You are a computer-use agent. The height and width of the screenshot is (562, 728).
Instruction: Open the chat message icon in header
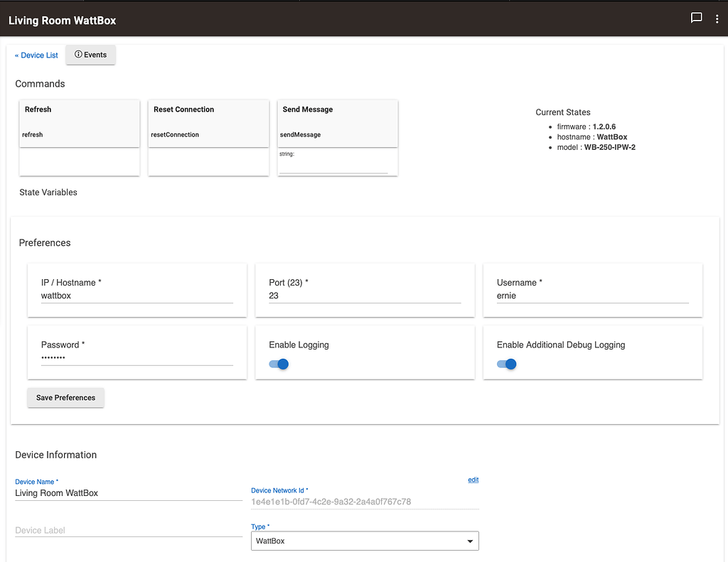click(697, 18)
